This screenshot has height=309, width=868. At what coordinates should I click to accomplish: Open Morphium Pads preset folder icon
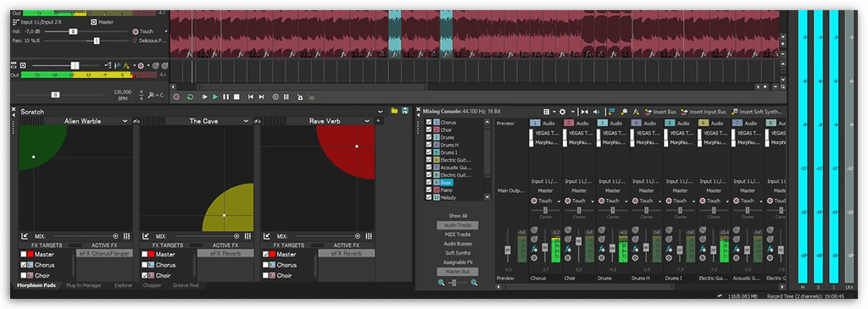pos(395,111)
